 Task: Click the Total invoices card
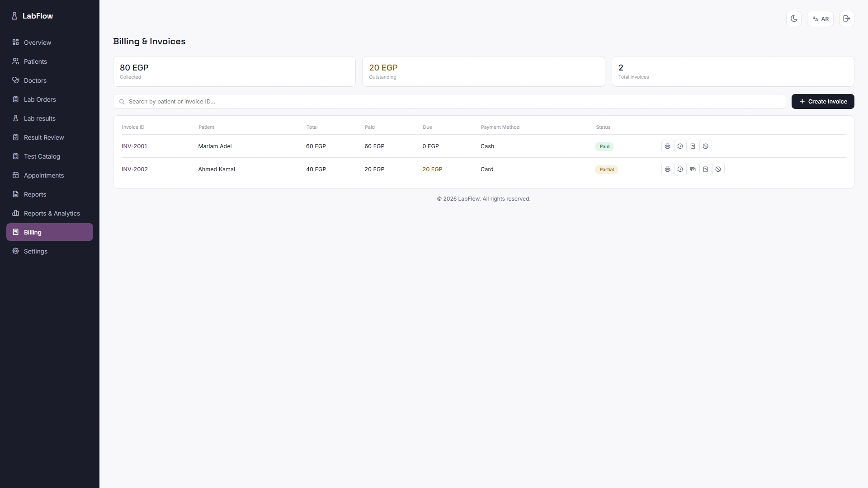[x=733, y=71]
